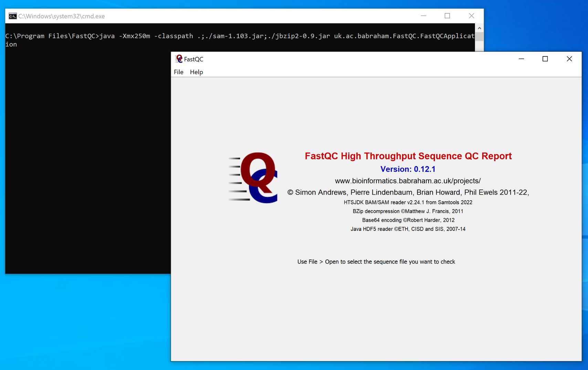The height and width of the screenshot is (370, 588).
Task: Click the cmd.exe window title text
Action: 61,16
